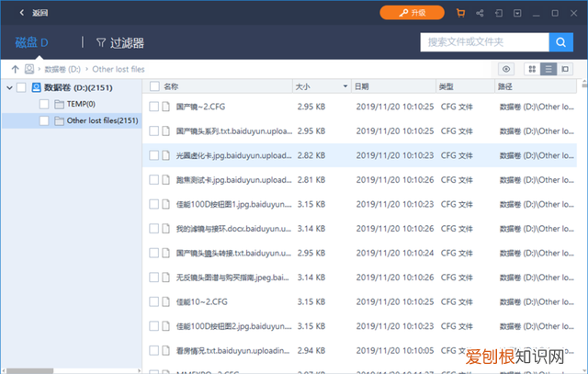Open the title bar dropdown menu icon

point(518,13)
